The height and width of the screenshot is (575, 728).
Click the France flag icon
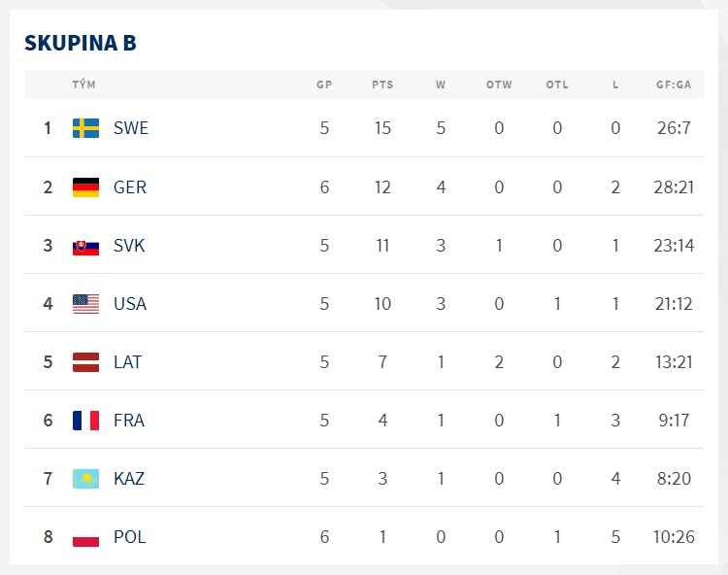(85, 421)
